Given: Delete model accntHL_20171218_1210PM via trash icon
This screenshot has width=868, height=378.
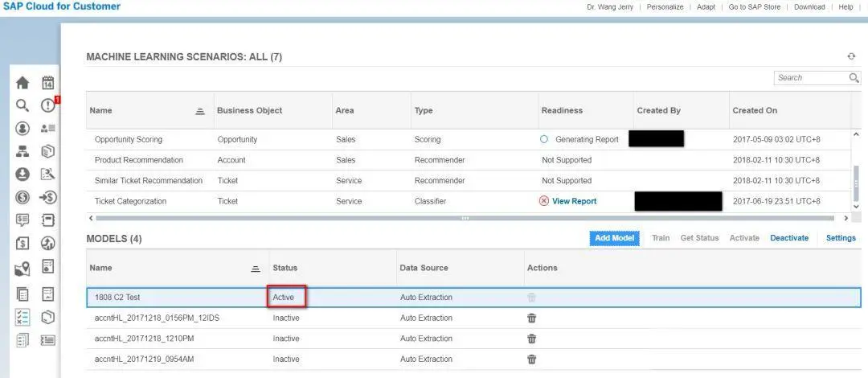Looking at the screenshot, I should click(x=531, y=339).
